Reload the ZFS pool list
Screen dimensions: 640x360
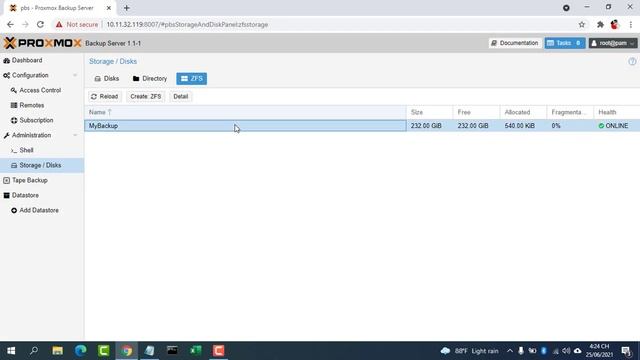point(104,96)
